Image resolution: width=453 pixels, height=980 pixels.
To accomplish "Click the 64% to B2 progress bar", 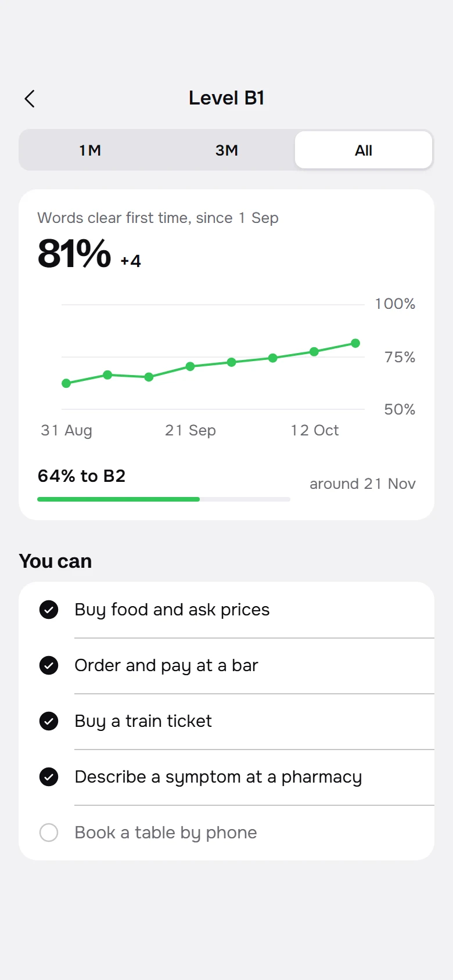I will click(x=164, y=499).
